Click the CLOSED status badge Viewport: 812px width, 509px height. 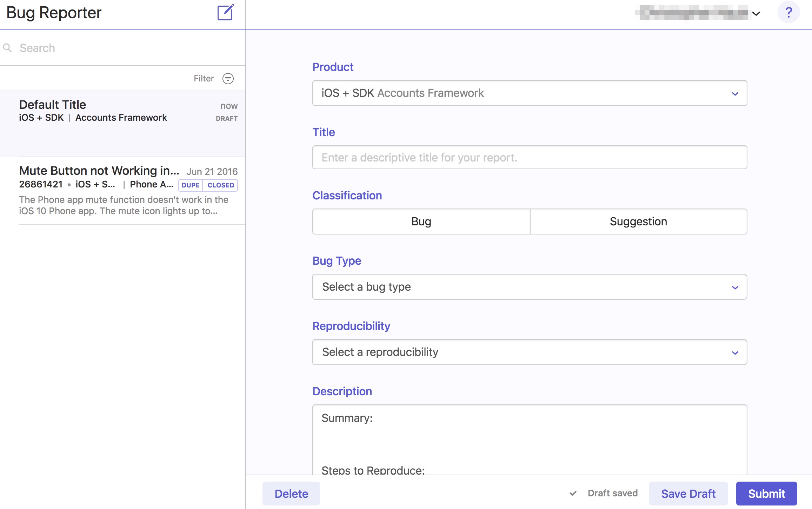coord(220,185)
